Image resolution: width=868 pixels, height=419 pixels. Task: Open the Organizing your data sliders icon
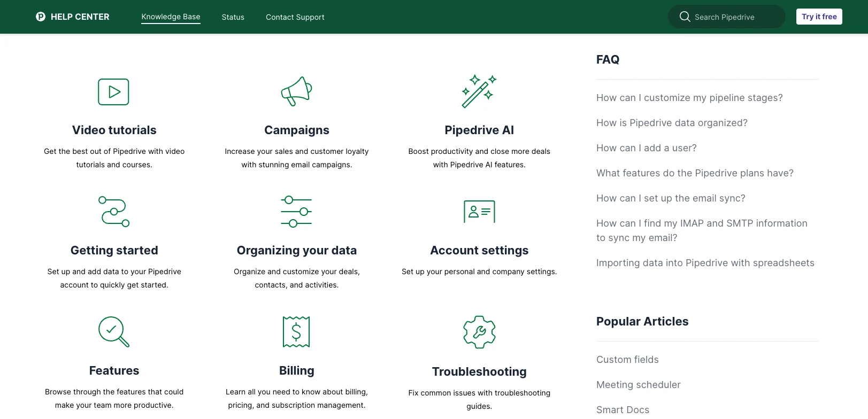tap(297, 212)
